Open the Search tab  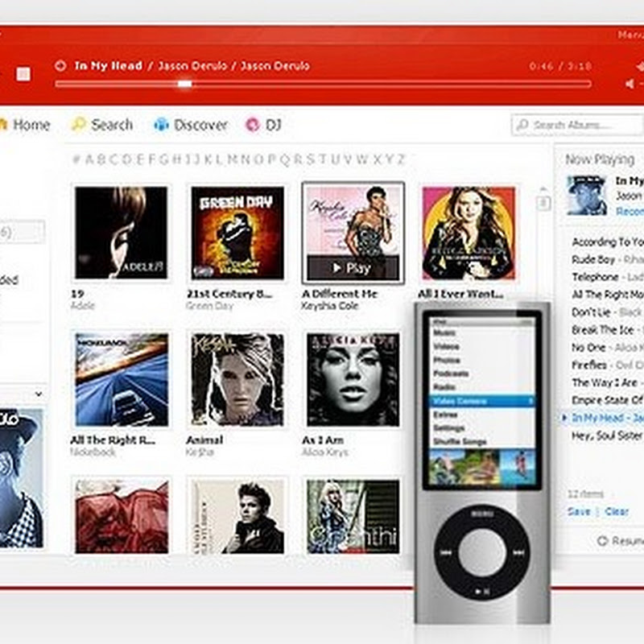pyautogui.click(x=102, y=125)
